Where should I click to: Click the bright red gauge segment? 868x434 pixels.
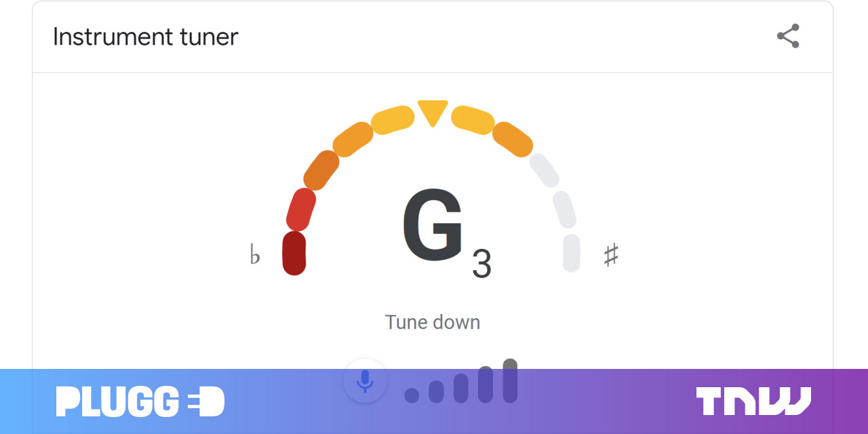point(301,210)
